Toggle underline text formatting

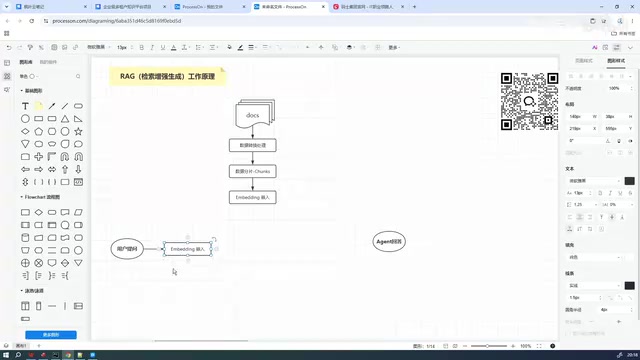163,47
